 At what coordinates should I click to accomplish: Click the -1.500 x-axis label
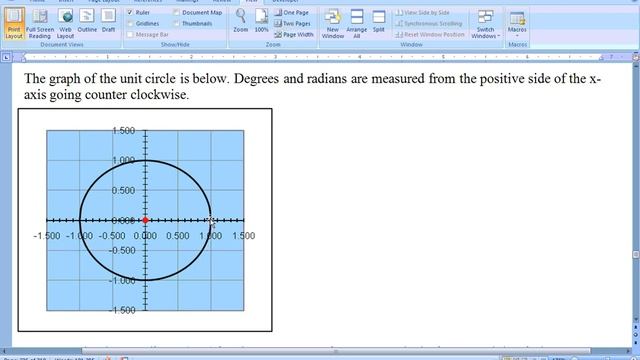click(x=47, y=236)
